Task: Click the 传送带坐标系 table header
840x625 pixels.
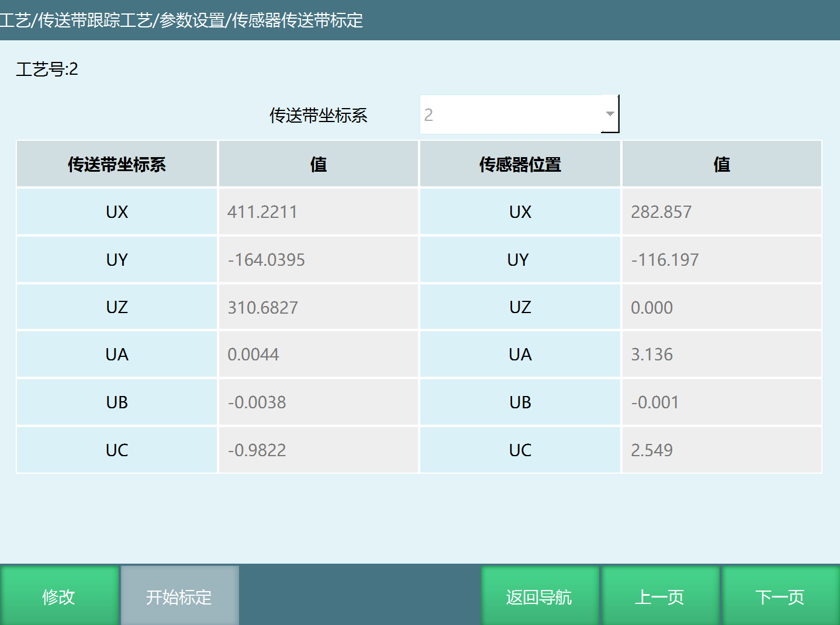Action: [x=116, y=164]
